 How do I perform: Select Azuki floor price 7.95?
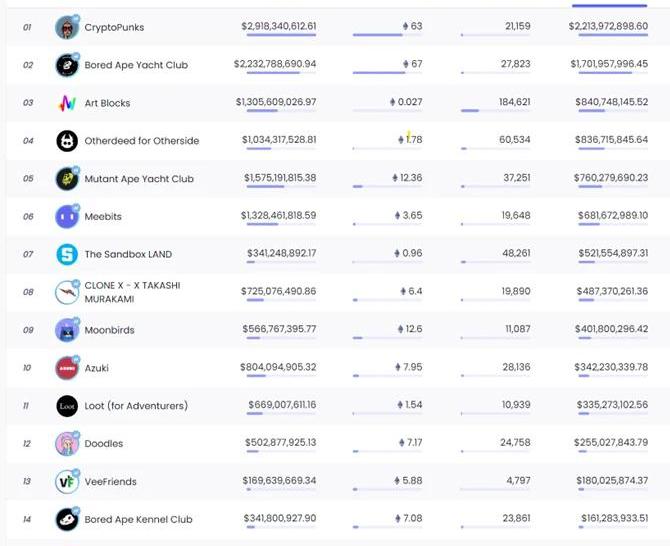[x=409, y=367]
